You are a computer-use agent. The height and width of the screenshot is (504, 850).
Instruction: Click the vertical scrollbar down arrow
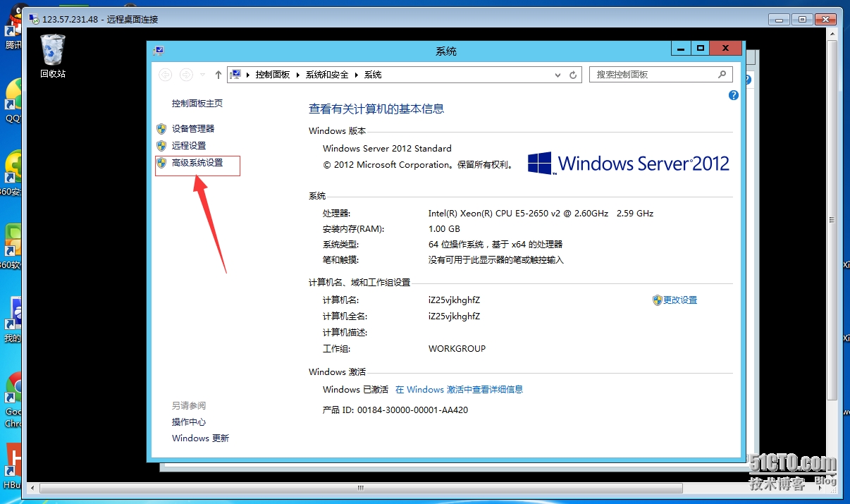832,475
